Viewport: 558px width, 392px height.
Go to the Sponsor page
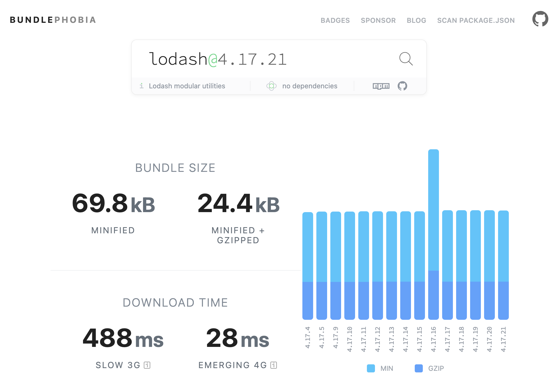coord(378,20)
